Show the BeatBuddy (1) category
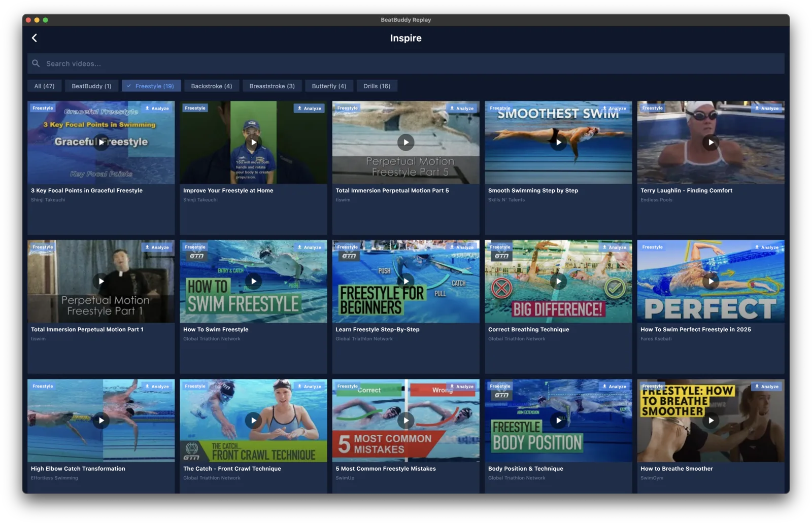This screenshot has height=523, width=812. (91, 86)
